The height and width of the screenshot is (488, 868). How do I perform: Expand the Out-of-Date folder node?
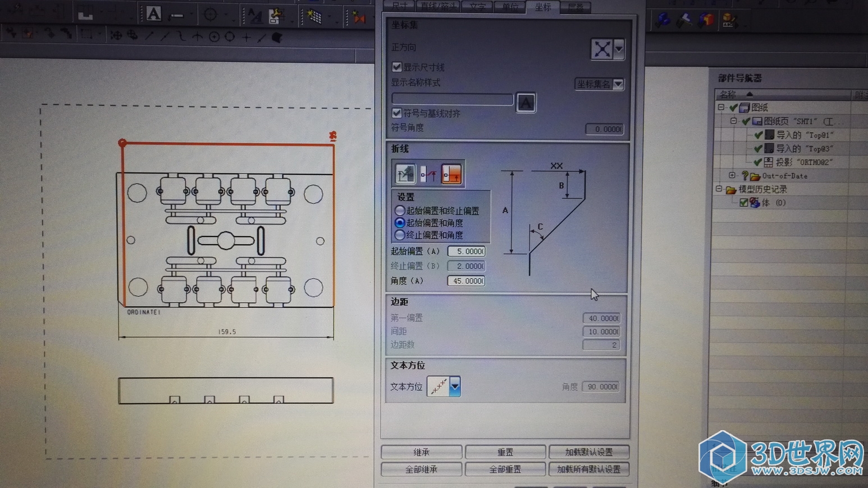pyautogui.click(x=732, y=176)
